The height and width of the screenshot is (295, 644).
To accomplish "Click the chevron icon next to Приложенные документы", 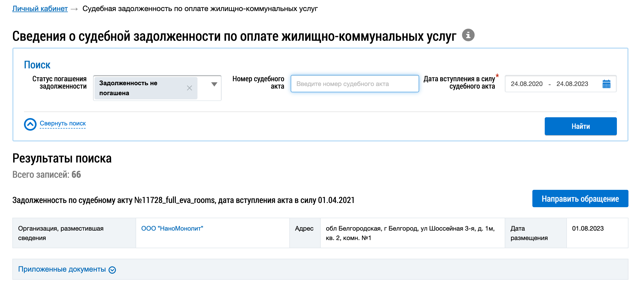I will pyautogui.click(x=112, y=270).
